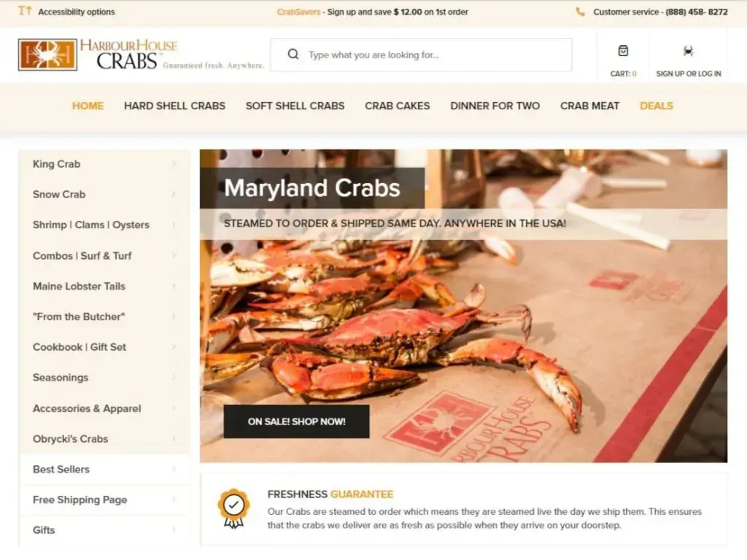Viewport: 747px width, 560px height.
Task: Click the Accessibility options text-size icon
Action: click(25, 10)
